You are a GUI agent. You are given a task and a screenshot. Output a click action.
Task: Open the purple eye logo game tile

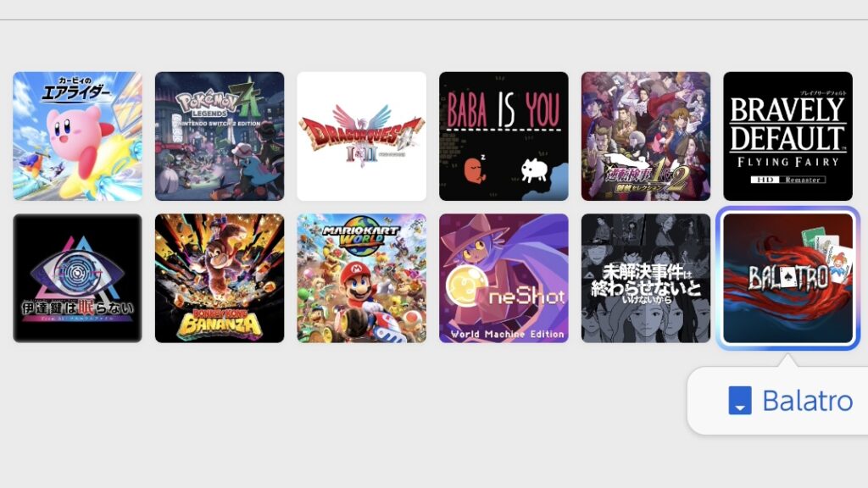[x=77, y=278]
